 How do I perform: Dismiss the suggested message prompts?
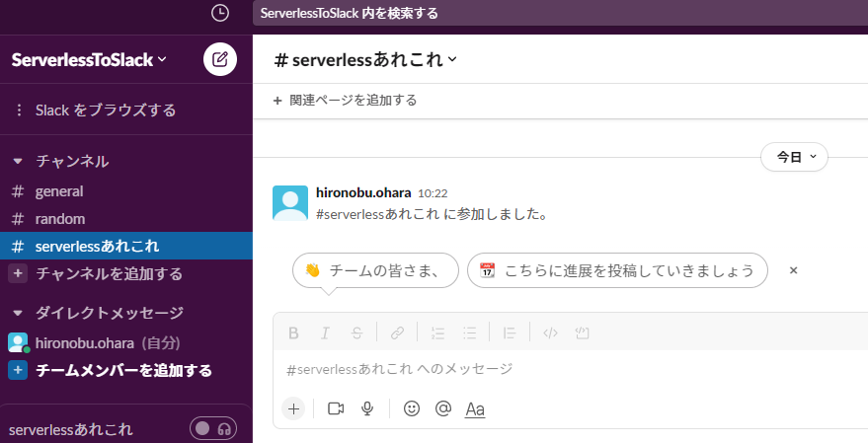(x=793, y=270)
